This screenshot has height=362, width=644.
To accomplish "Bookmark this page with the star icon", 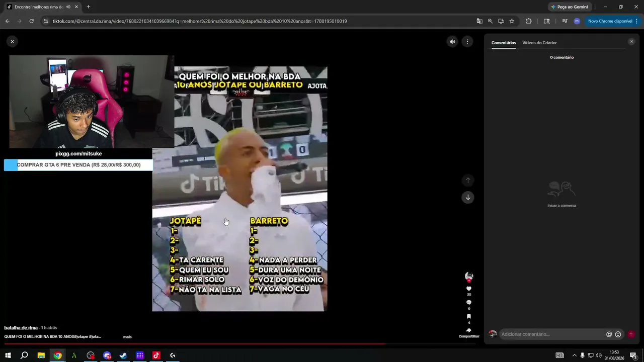I will 512,21.
